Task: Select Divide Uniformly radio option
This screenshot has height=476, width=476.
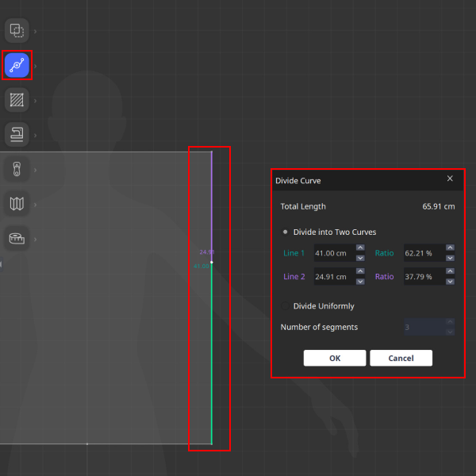Action: coord(286,306)
